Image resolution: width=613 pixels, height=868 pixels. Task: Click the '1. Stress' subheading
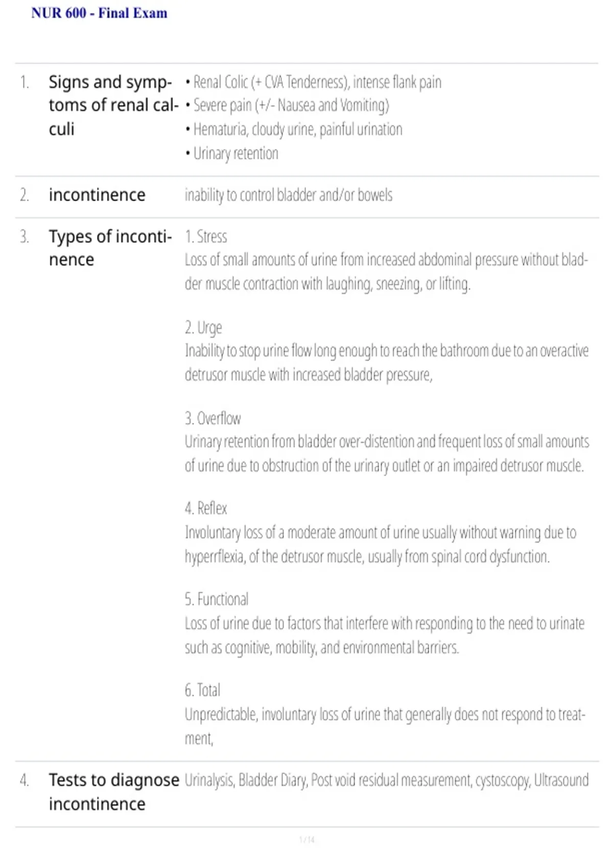point(206,236)
